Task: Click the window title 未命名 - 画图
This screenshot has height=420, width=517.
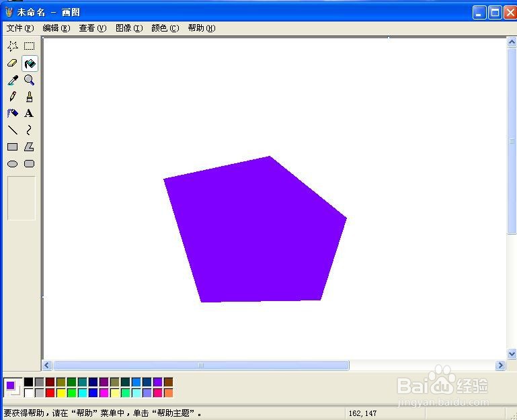Action: click(x=48, y=13)
